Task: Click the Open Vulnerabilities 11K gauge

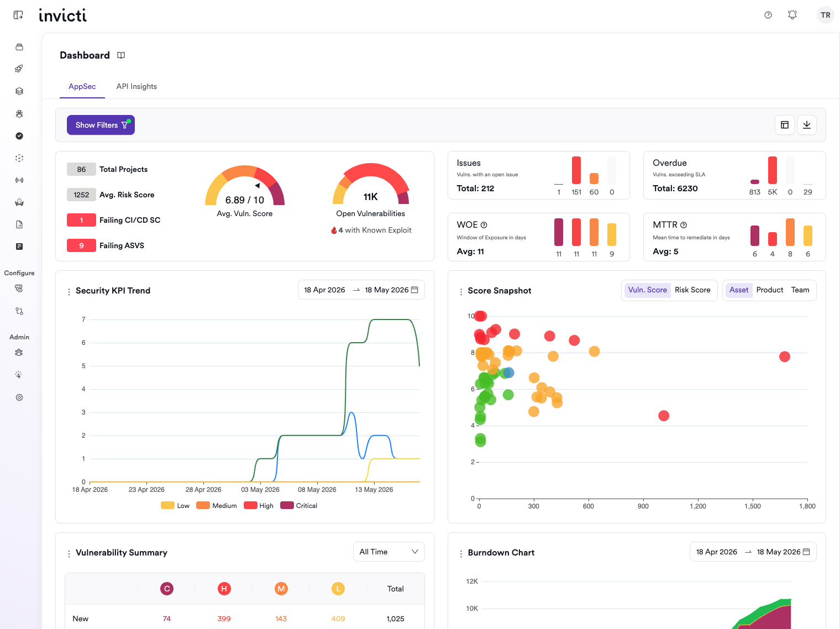Action: point(371,184)
